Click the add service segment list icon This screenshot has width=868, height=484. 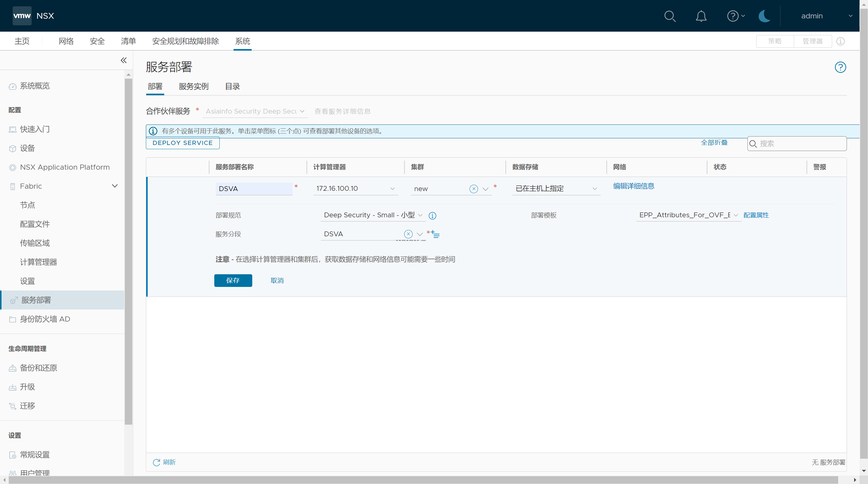click(435, 234)
